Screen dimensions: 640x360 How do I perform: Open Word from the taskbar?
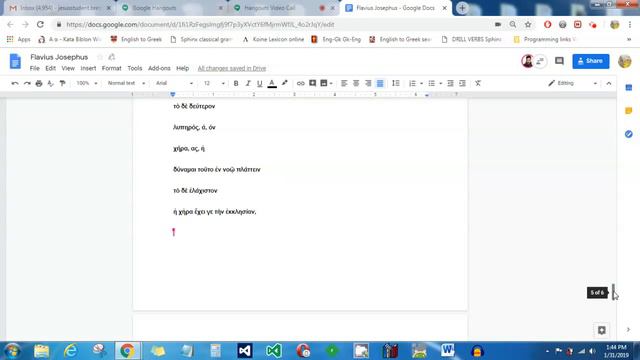[x=447, y=351]
